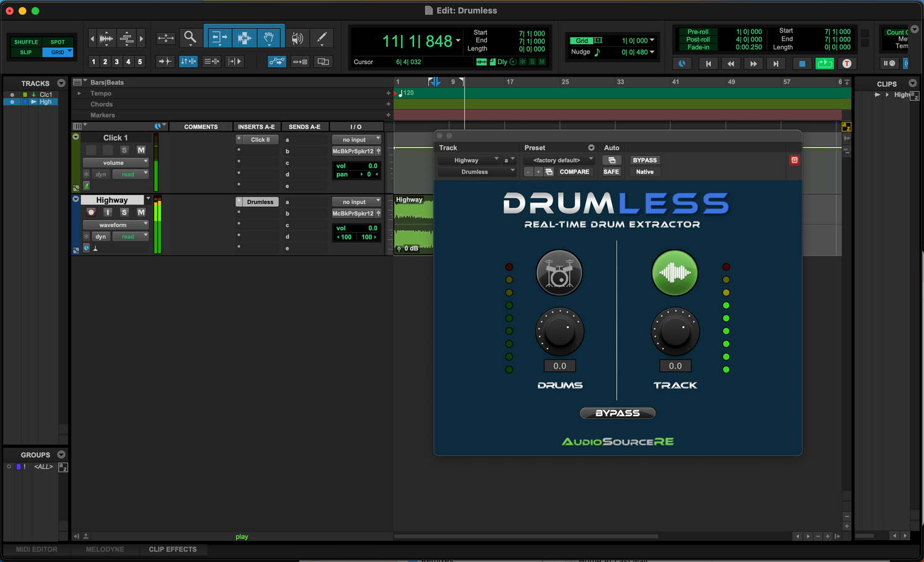
Task: Select Shuffle edit mode
Action: (x=26, y=42)
